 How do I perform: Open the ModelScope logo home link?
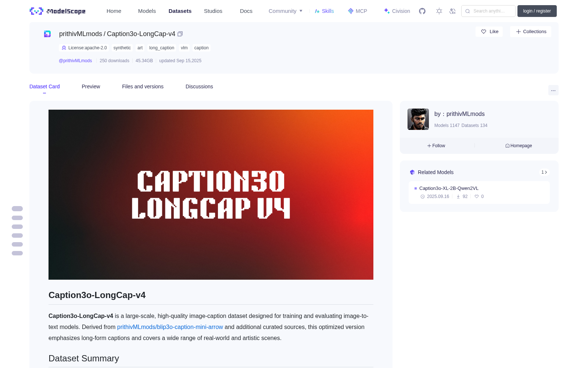click(x=58, y=11)
